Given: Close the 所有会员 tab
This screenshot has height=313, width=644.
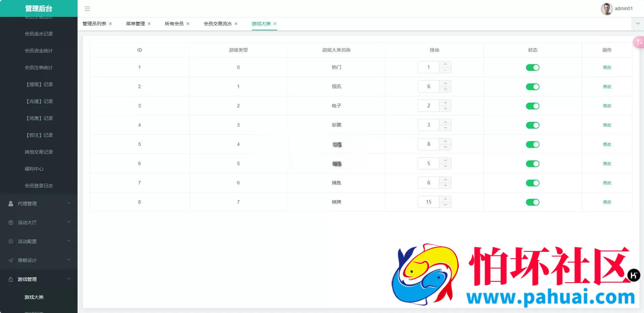Looking at the screenshot, I should click(x=188, y=24).
